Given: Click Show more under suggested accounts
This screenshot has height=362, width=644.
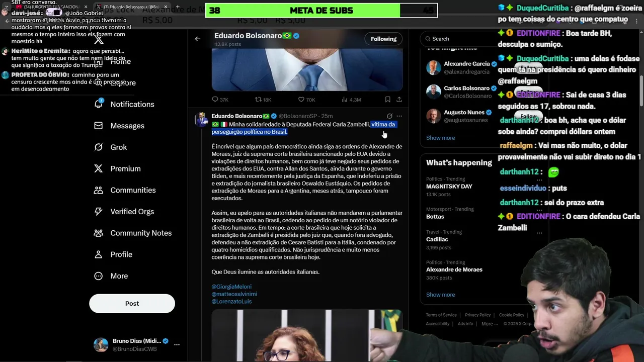Looking at the screenshot, I should (440, 138).
